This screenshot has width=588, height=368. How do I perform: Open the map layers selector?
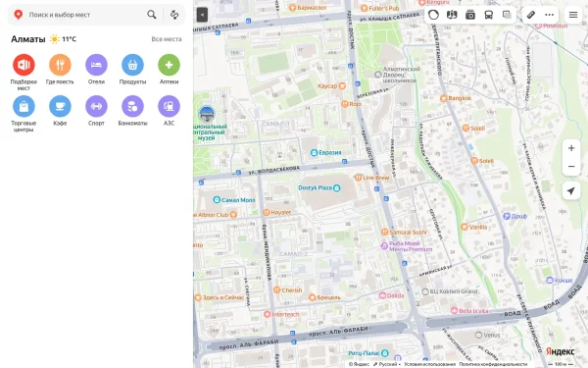(507, 15)
